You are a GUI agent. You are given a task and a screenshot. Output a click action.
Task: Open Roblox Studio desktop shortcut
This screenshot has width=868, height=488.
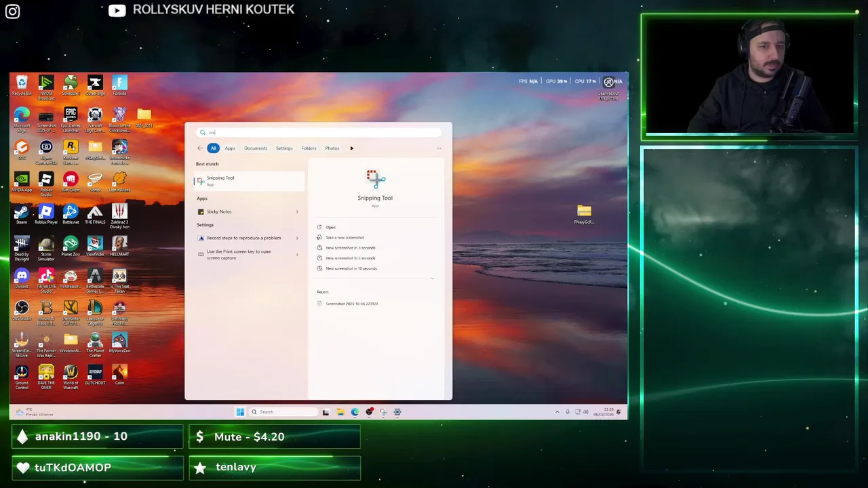point(46,184)
